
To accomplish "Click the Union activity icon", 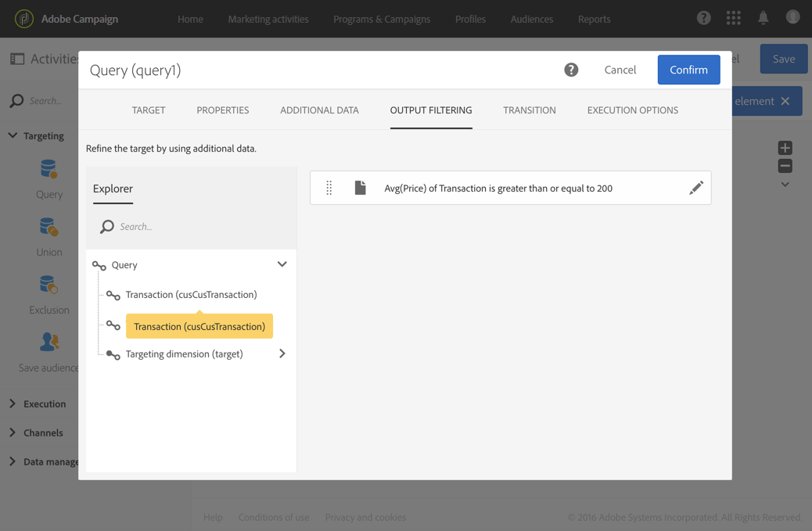I will coord(49,228).
